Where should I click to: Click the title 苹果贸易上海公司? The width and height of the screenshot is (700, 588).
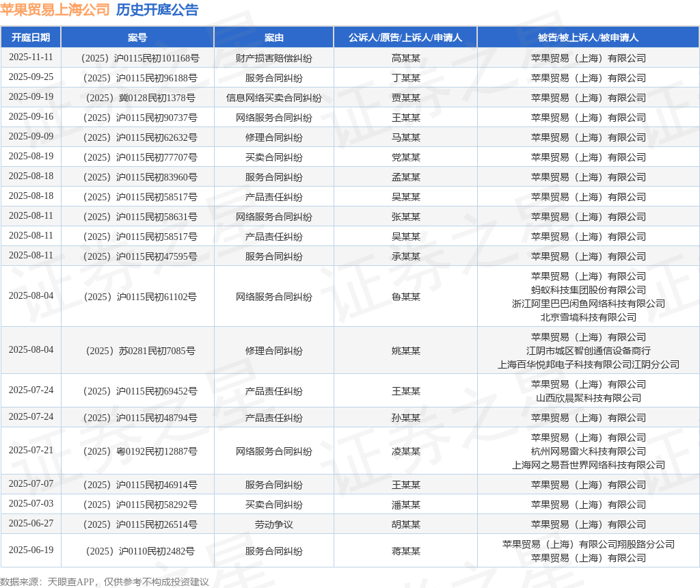click(x=55, y=10)
